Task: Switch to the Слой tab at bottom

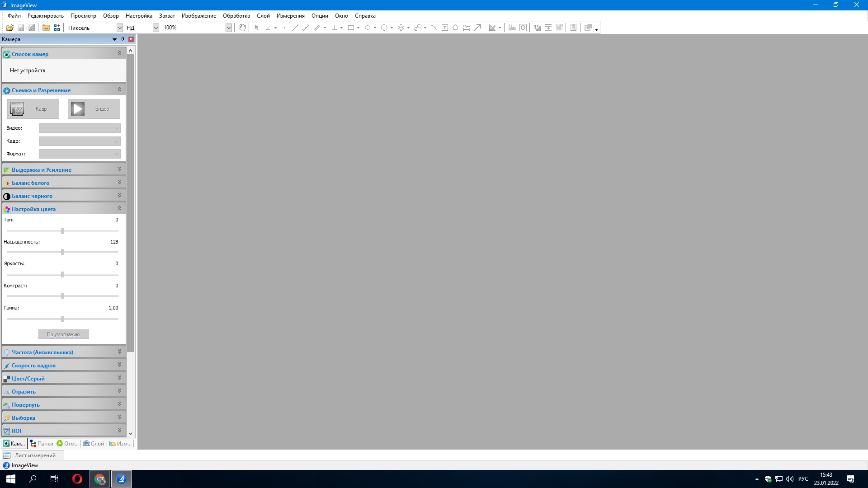Action: [94, 444]
